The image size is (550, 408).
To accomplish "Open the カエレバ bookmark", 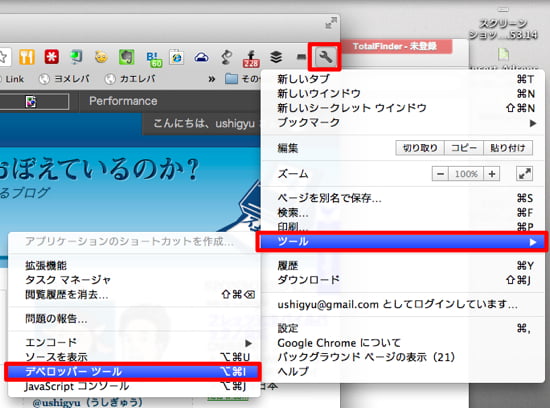I will (130, 79).
